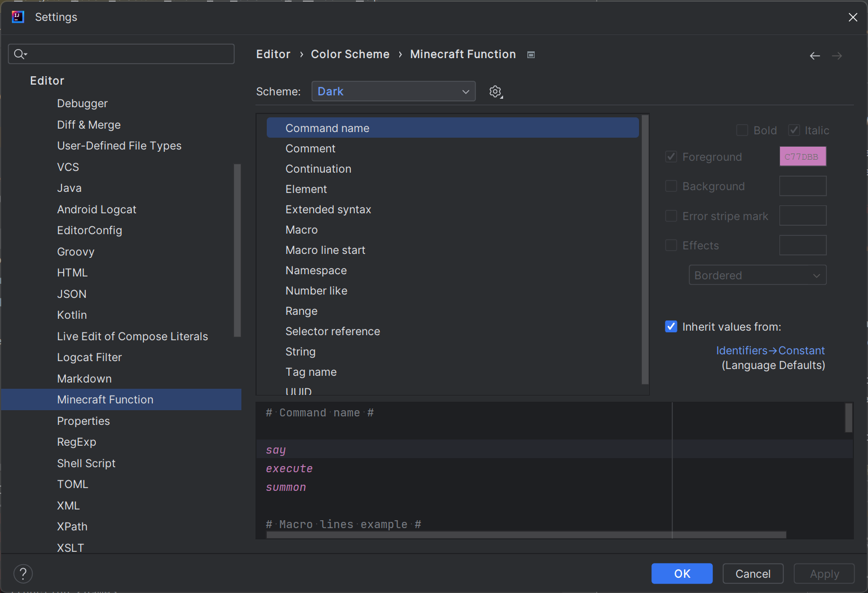Select Comment attribute

pyautogui.click(x=452, y=148)
